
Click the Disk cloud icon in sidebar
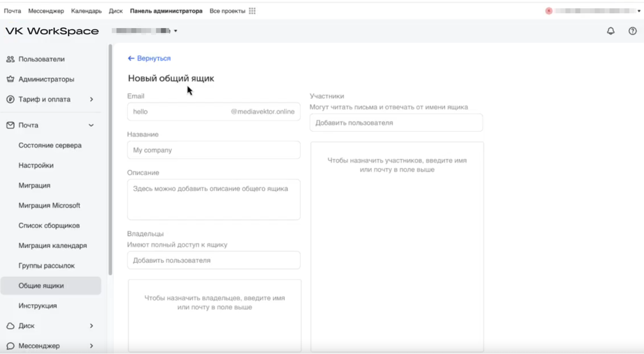pyautogui.click(x=10, y=326)
